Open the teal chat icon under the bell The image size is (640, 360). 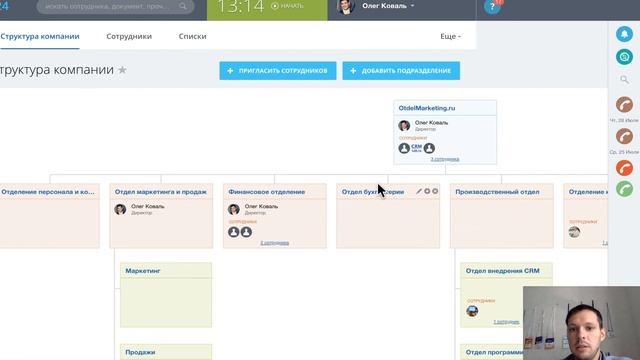[624, 57]
